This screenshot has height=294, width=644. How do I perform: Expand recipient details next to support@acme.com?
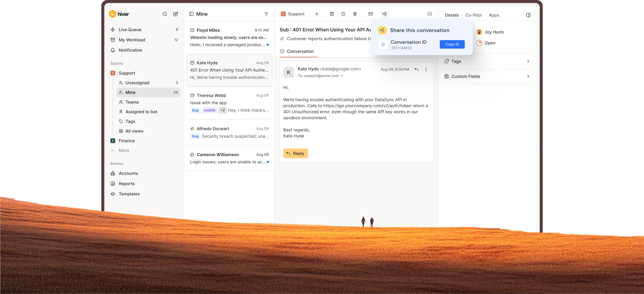point(342,76)
